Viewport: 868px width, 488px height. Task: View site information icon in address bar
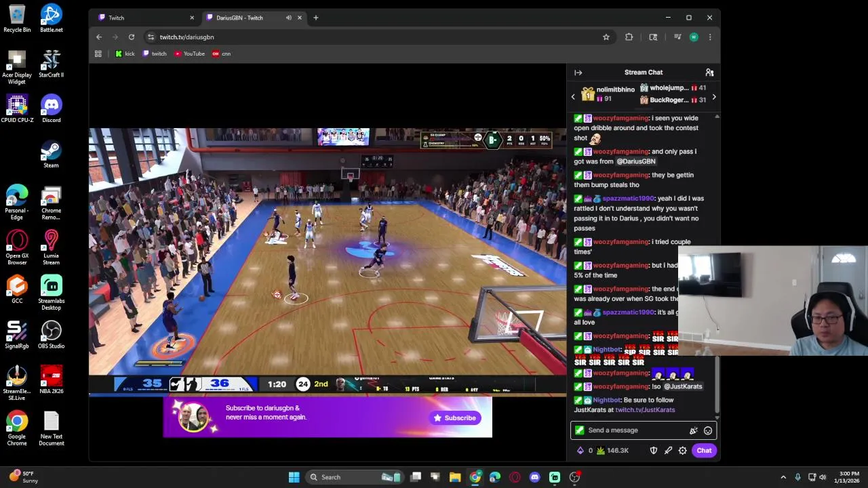(151, 37)
